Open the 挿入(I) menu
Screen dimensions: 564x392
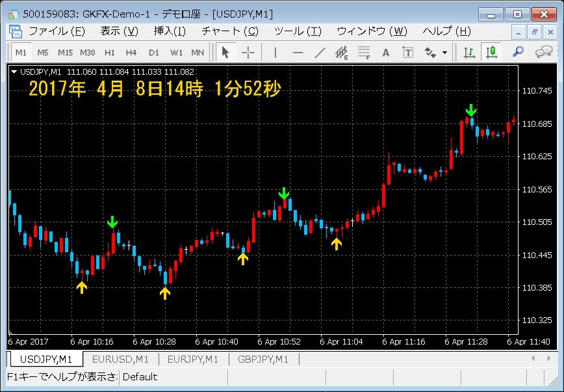coord(170,31)
